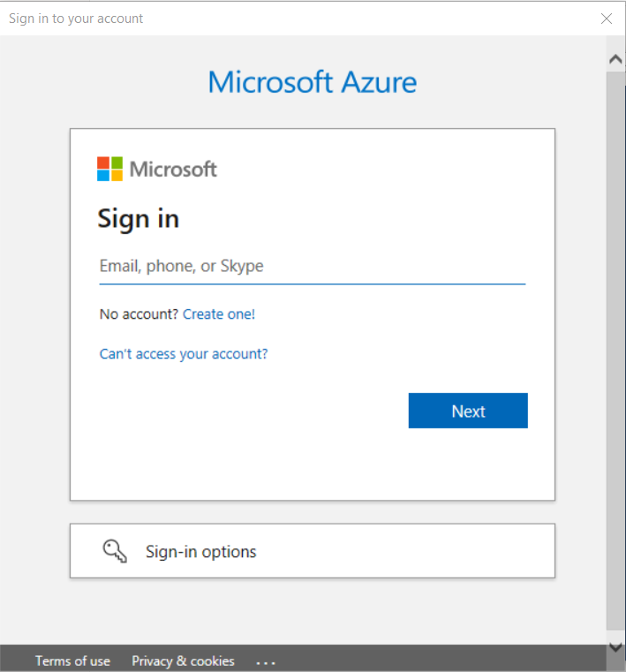Click the Email, phone, or Skype field

point(312,267)
